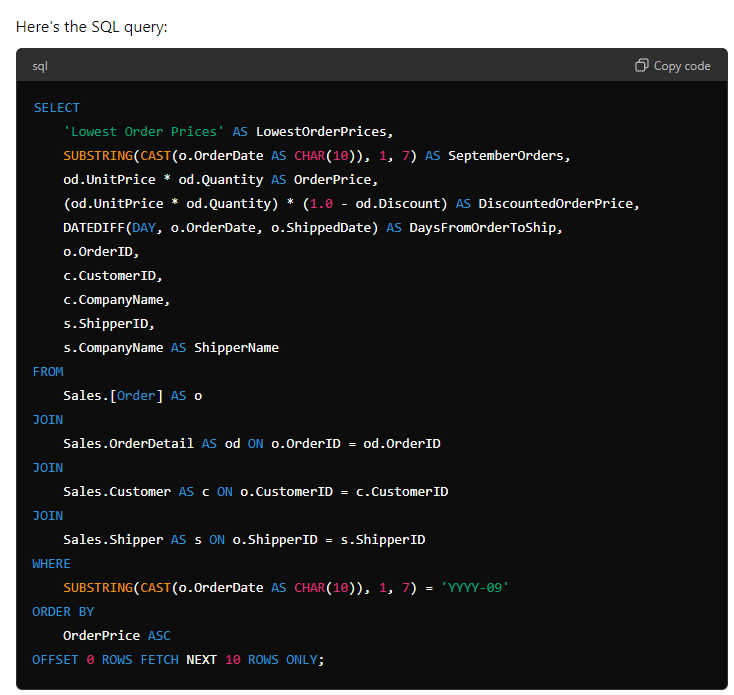Click od.OrderID in the first JOIN condition
Image resolution: width=734 pixels, height=695 pixels.
tap(402, 444)
